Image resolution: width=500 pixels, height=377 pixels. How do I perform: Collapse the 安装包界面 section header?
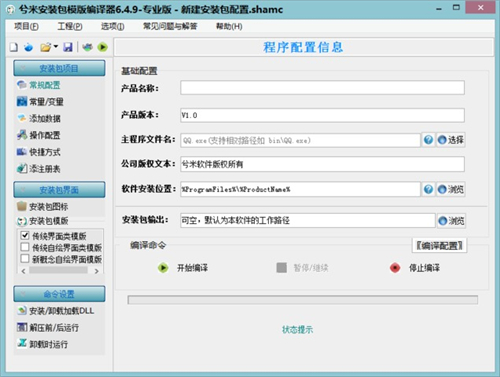click(59, 190)
